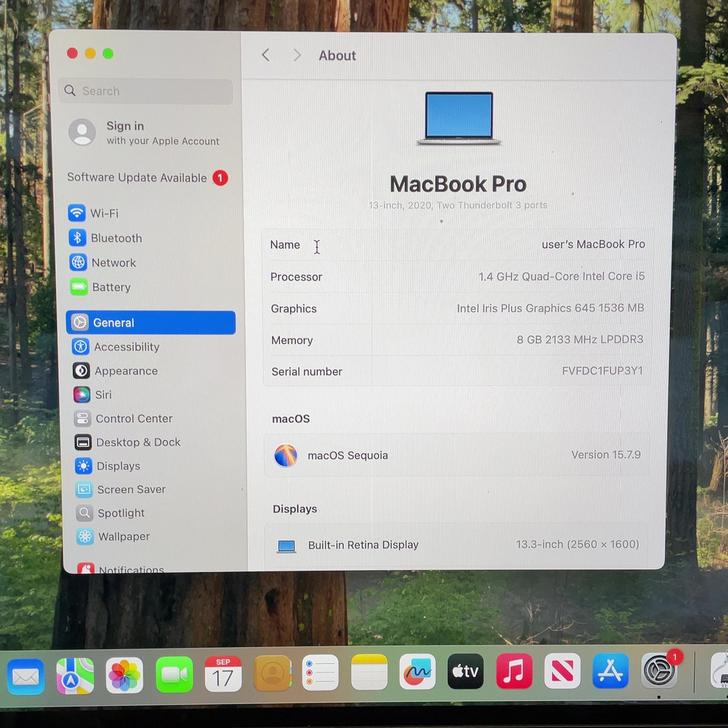This screenshot has width=728, height=728.
Task: Launch Music from the Dock
Action: click(x=514, y=671)
